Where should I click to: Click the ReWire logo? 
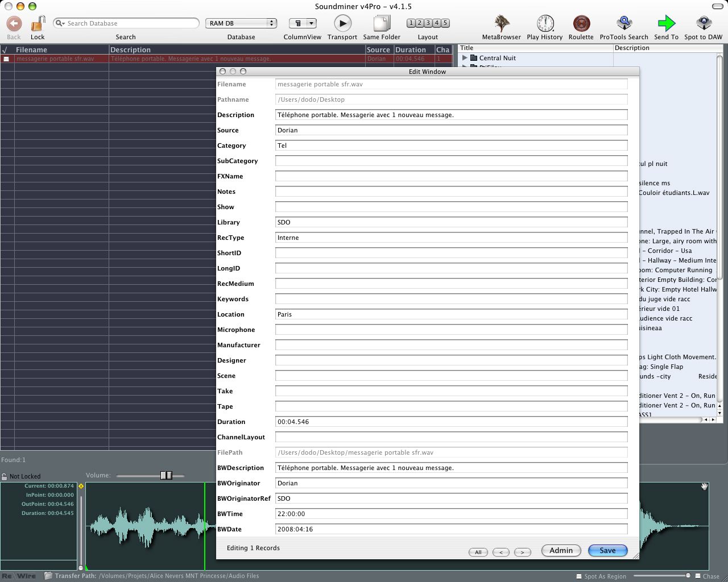[19, 576]
